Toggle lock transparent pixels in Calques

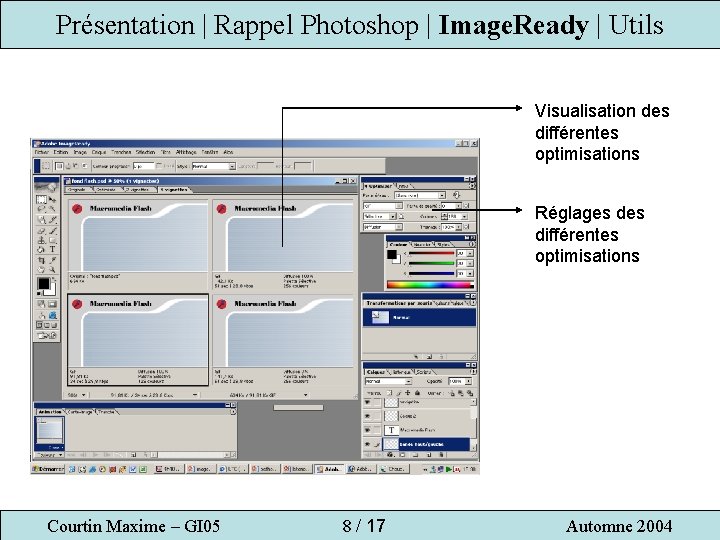click(x=390, y=393)
